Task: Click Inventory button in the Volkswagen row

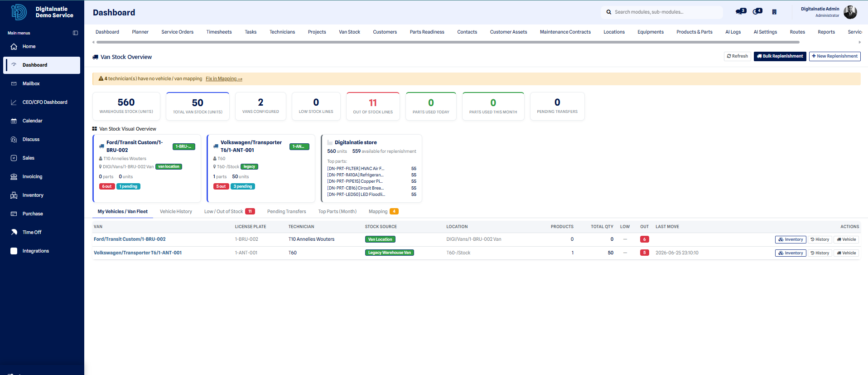Action: [791, 253]
